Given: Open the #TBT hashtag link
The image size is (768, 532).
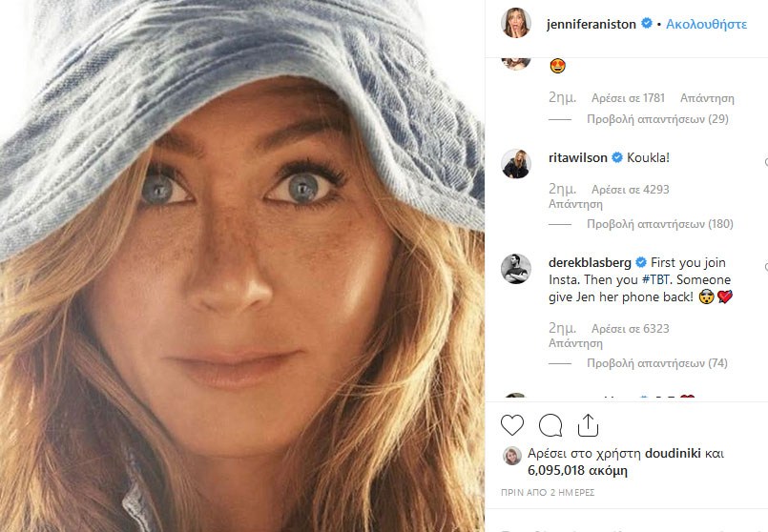Looking at the screenshot, I should tap(629, 279).
